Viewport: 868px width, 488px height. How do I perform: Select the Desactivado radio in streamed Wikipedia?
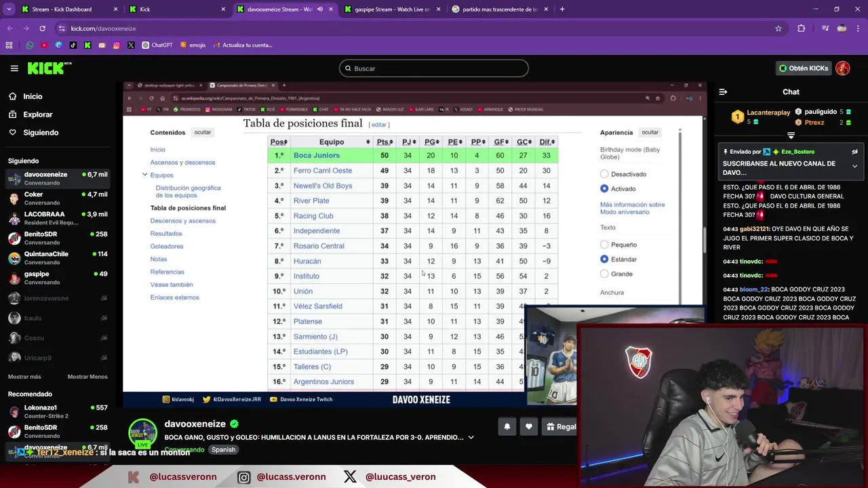point(604,174)
